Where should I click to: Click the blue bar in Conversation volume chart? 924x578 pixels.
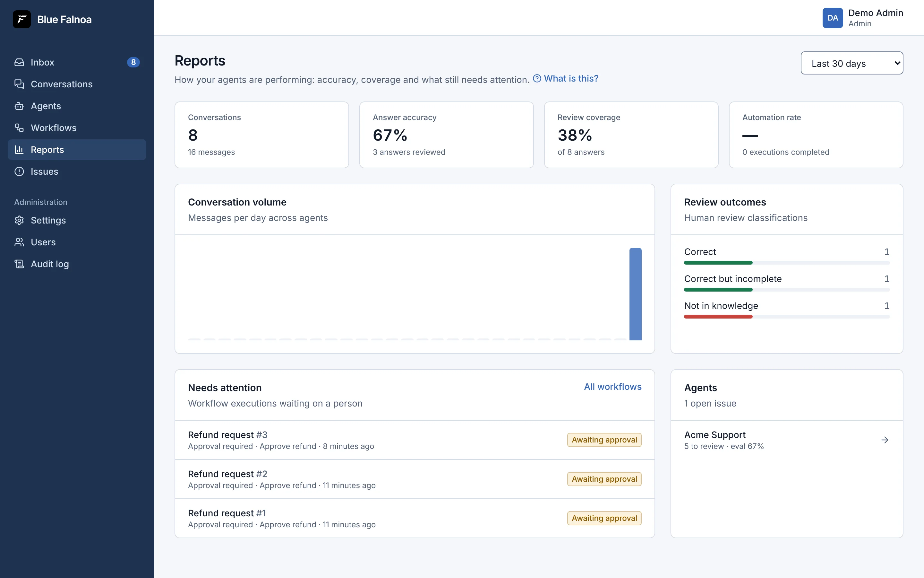pos(635,294)
